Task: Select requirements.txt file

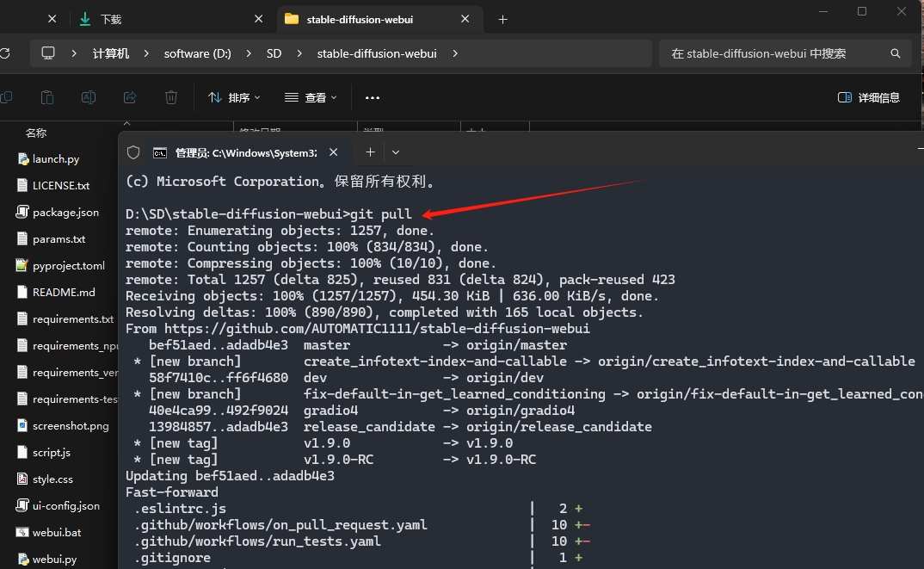Action: [x=73, y=319]
